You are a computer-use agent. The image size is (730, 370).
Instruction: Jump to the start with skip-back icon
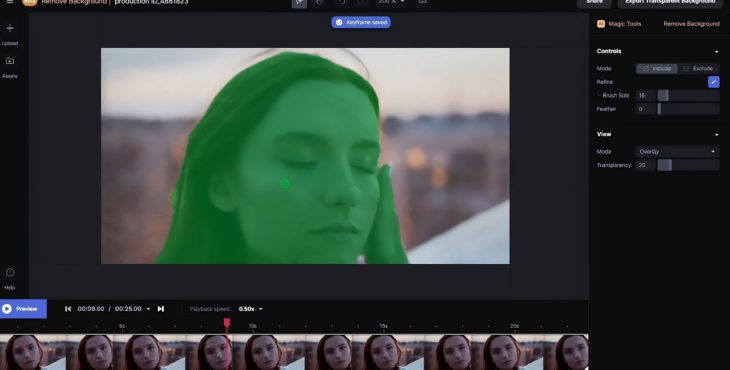pyautogui.click(x=68, y=309)
